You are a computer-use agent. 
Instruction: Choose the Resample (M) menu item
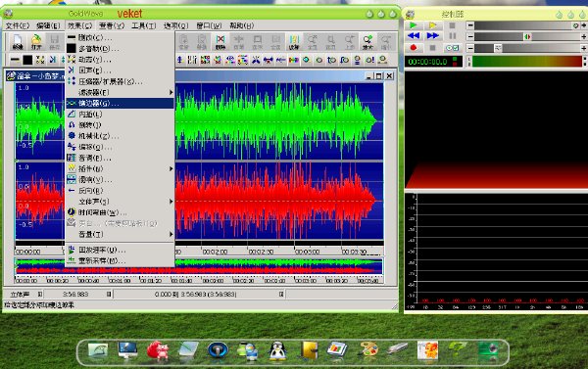[x=120, y=260]
